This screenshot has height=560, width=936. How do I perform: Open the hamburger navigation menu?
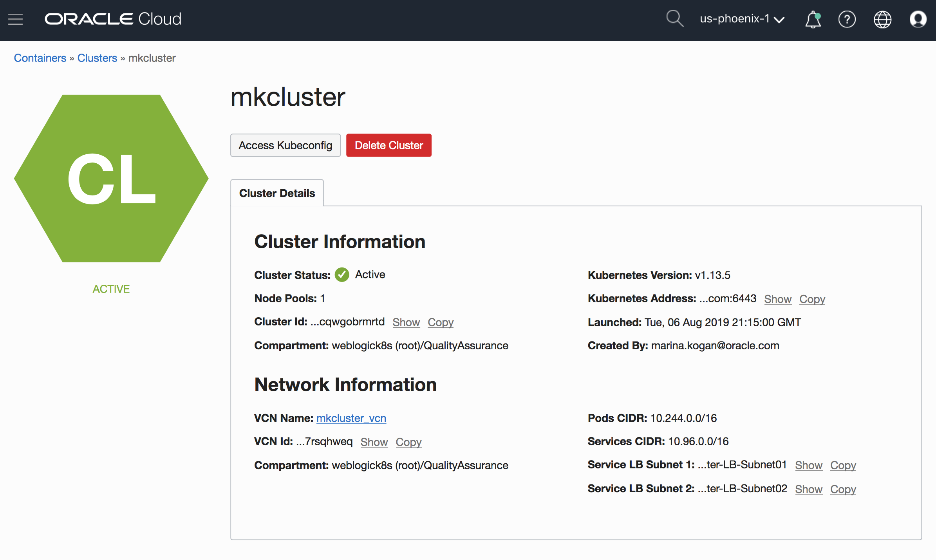coord(16,19)
